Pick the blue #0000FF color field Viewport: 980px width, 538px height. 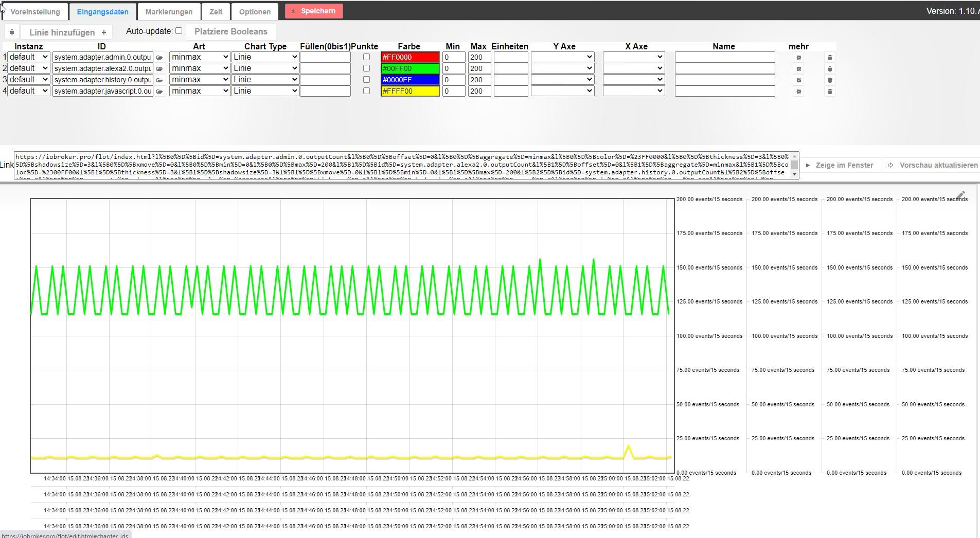410,80
